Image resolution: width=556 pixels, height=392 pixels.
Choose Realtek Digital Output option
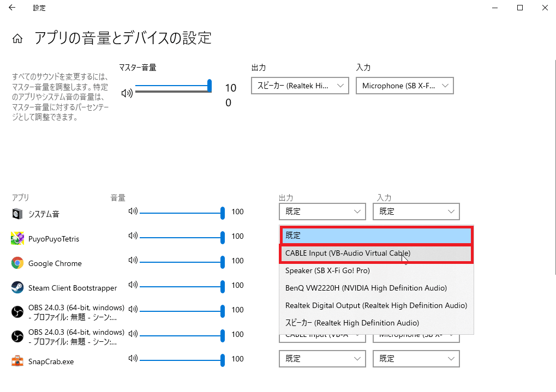tap(376, 305)
